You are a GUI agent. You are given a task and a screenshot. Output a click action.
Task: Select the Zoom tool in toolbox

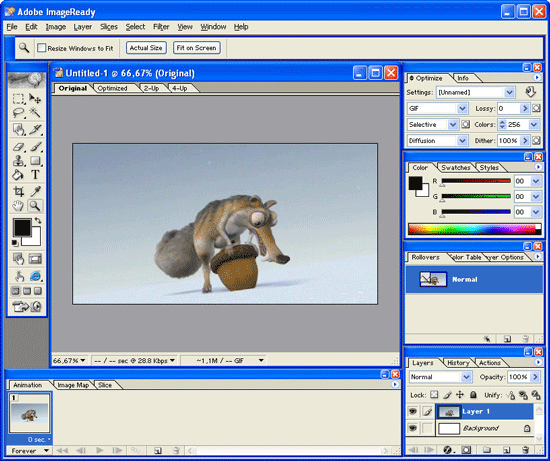coord(35,206)
